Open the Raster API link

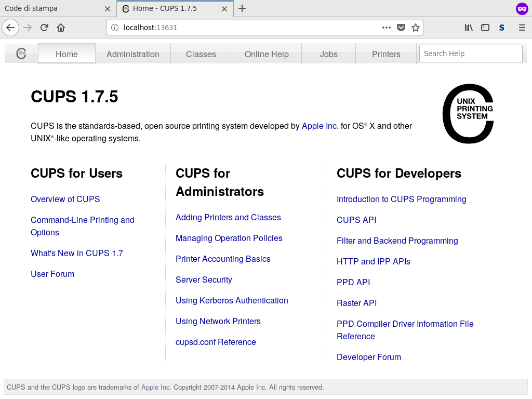coord(356,303)
